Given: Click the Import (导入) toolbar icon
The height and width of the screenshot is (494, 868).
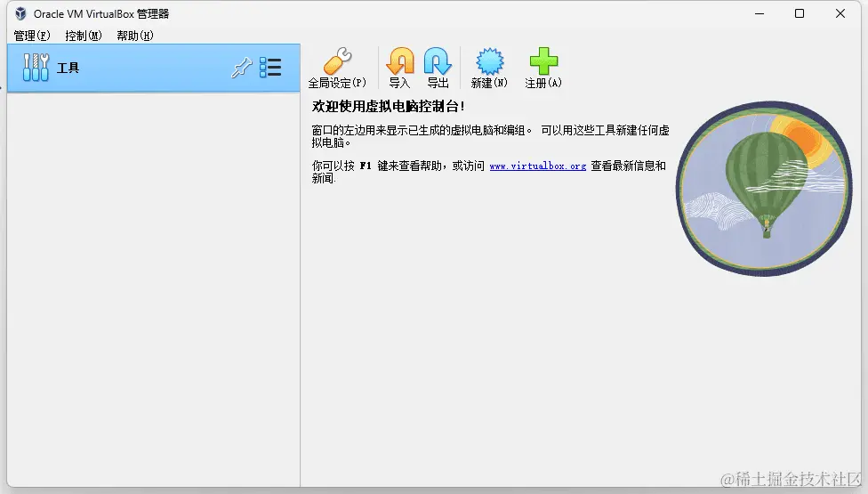Looking at the screenshot, I should (x=399, y=61).
